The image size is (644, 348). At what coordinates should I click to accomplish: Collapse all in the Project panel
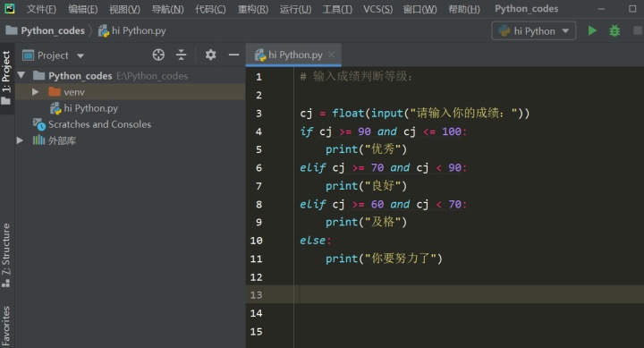pyautogui.click(x=181, y=55)
